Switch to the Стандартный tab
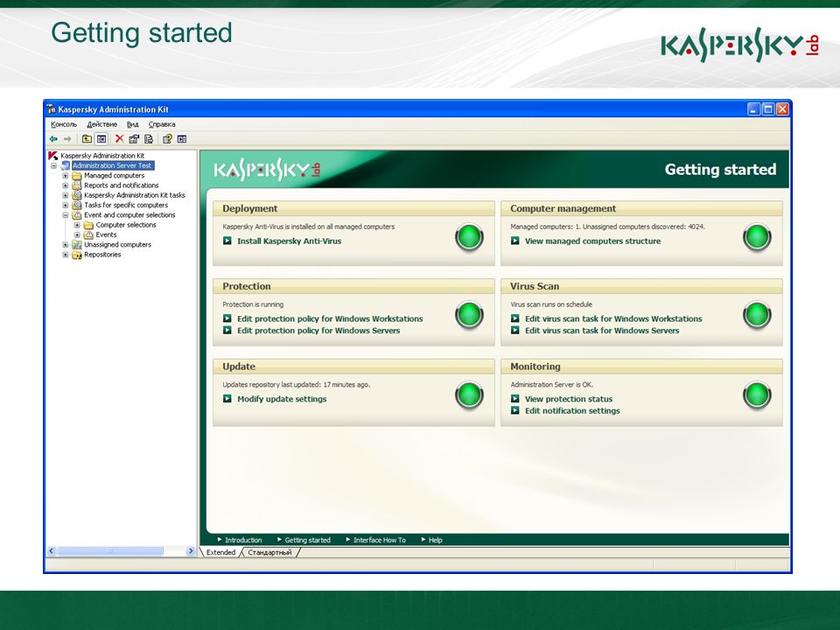This screenshot has height=630, width=840. 269,552
